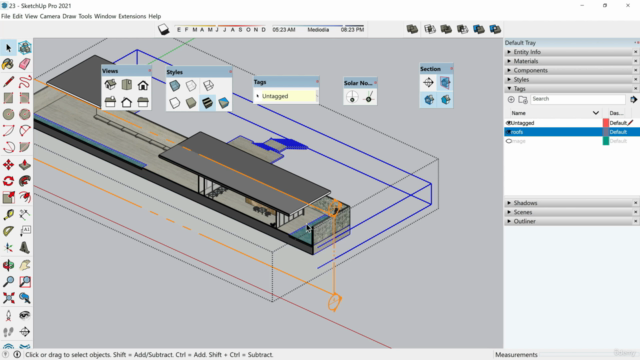Image resolution: width=640 pixels, height=360 pixels.
Task: Show the hidden Image tag
Action: pyautogui.click(x=509, y=141)
